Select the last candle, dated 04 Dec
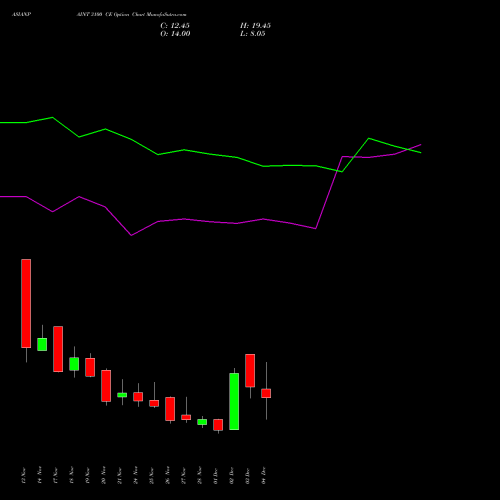Viewport: 500px width, 500px height. point(266,393)
